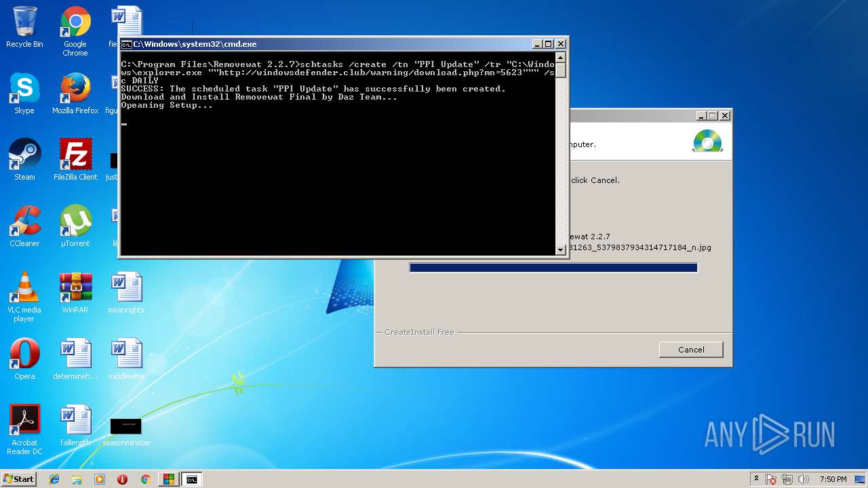This screenshot has width=868, height=488.
Task: Minimize the installer setup window
Action: tap(701, 116)
